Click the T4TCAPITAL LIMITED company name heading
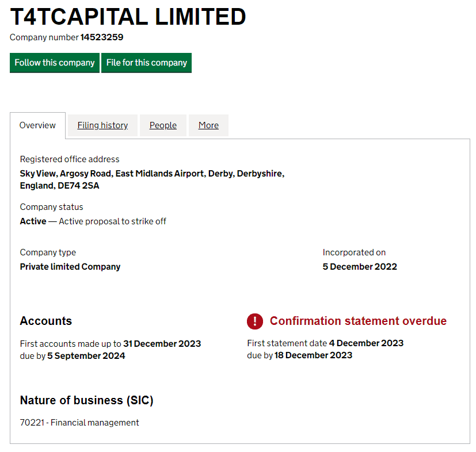 click(128, 17)
